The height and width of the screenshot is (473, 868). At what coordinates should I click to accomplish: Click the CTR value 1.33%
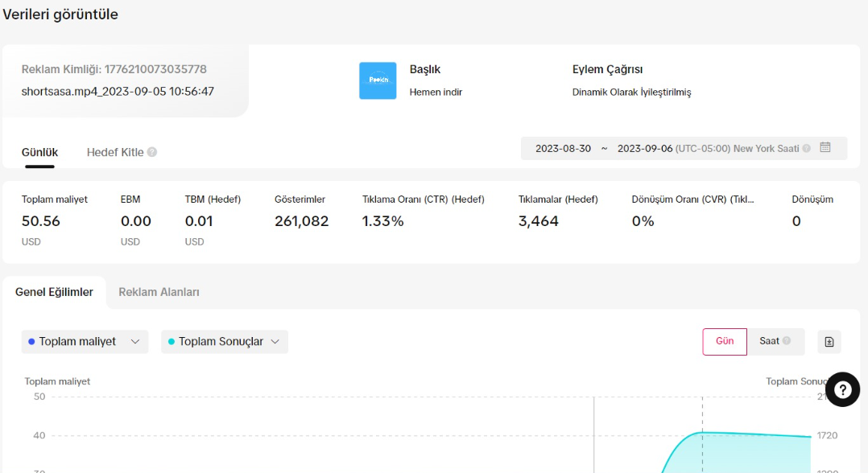[383, 220]
